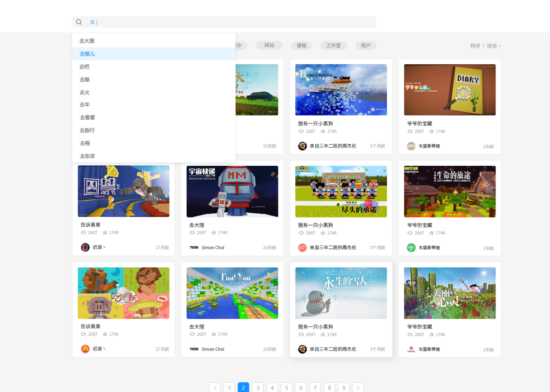Click the views eye icon under DIARY card

[x=410, y=131]
